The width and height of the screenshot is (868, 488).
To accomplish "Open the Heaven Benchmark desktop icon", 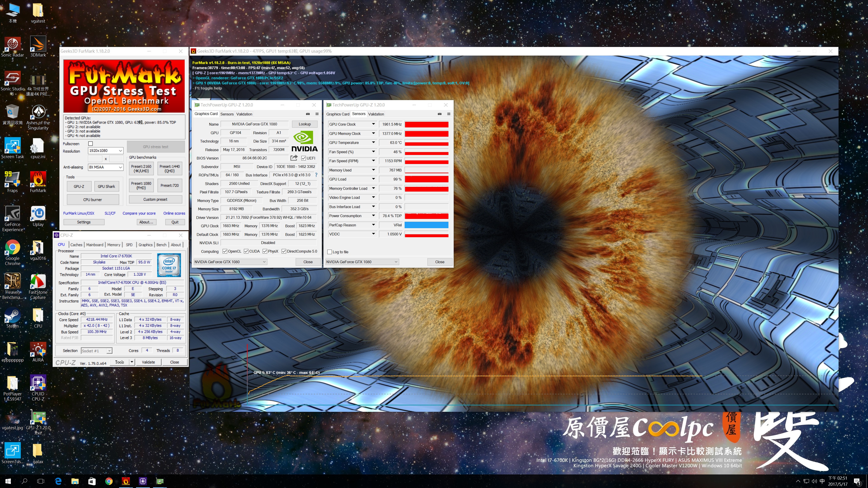I will pos(12,286).
